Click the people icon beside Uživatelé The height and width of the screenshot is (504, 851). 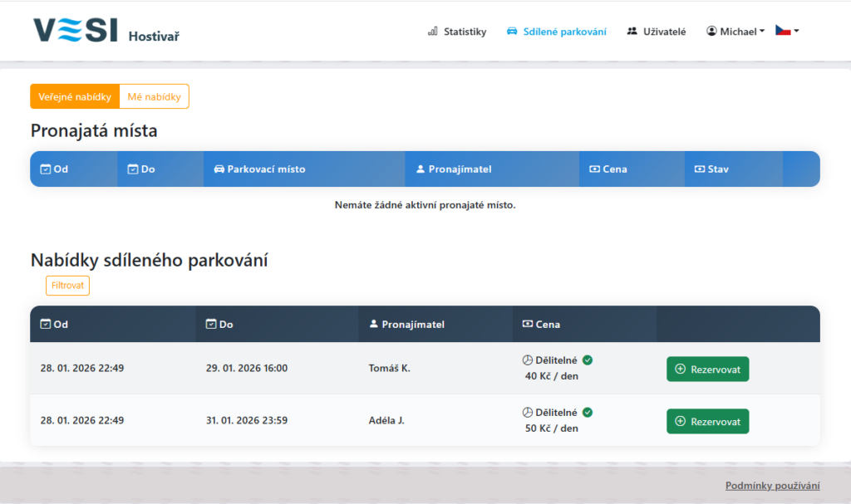click(632, 32)
